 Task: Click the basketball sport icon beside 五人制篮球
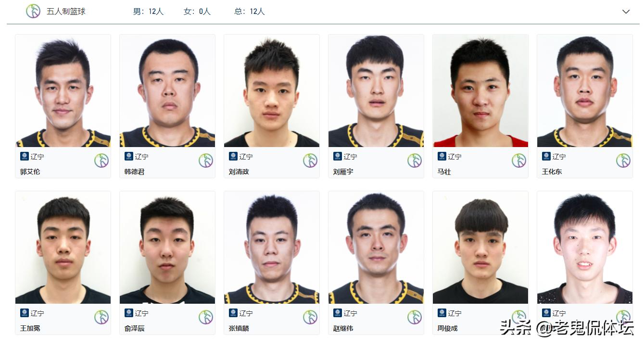[x=33, y=11]
